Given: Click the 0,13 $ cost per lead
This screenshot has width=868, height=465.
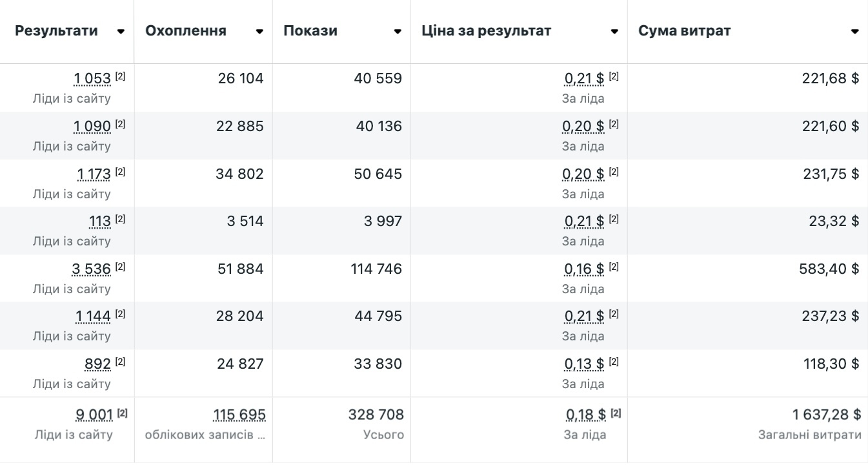Looking at the screenshot, I should click(x=584, y=364).
